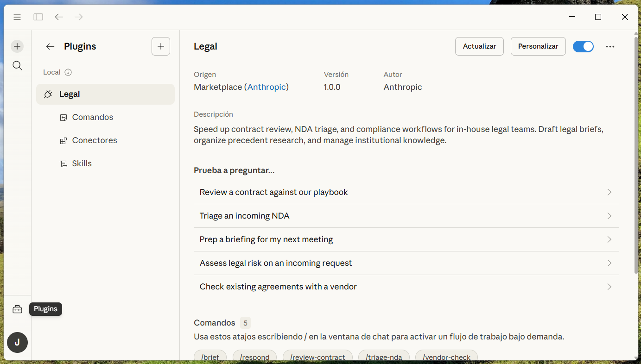The width and height of the screenshot is (641, 364).
Task: Open the three-dot more options menu
Action: [610, 46]
